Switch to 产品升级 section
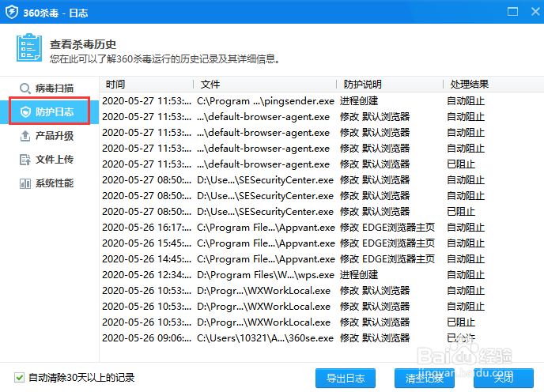The image size is (544, 392). tap(49, 136)
